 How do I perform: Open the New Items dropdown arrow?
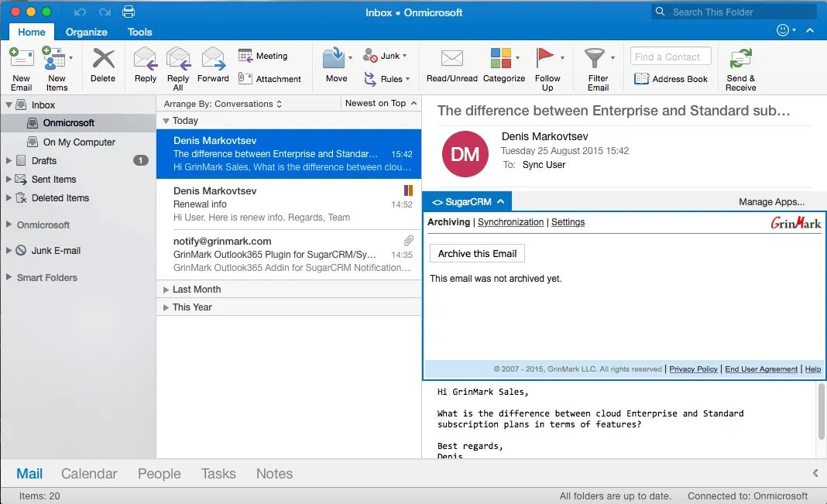tap(70, 57)
